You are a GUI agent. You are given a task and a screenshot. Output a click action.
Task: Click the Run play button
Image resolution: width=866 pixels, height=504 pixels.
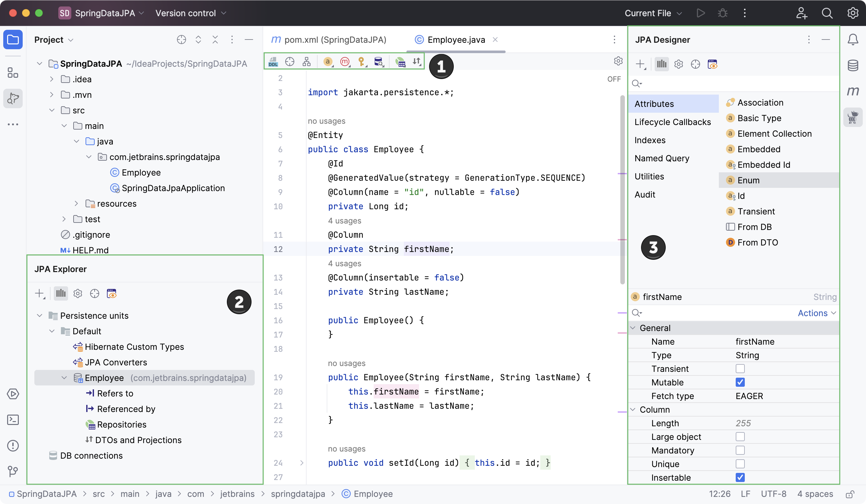pyautogui.click(x=701, y=13)
